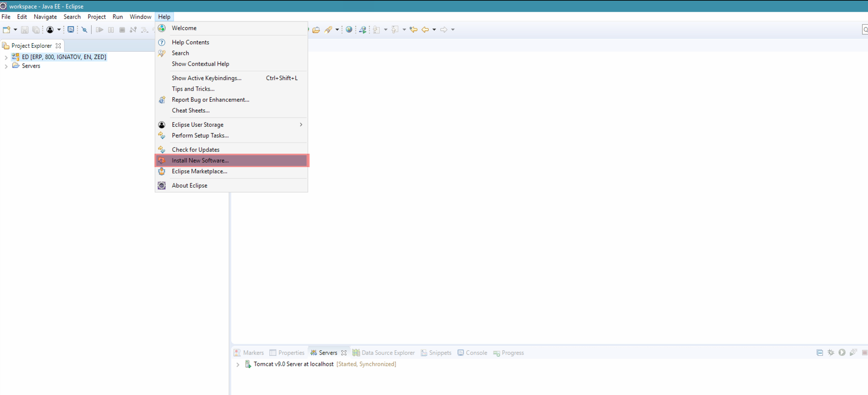Viewport: 868px width, 395px height.
Task: Expand the ED [ERP, 800, IGNATOV, EN, ZED] project
Action: [x=6, y=57]
